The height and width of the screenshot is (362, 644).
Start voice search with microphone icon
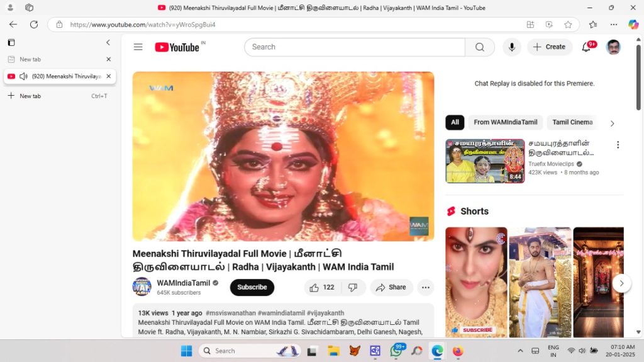[512, 47]
